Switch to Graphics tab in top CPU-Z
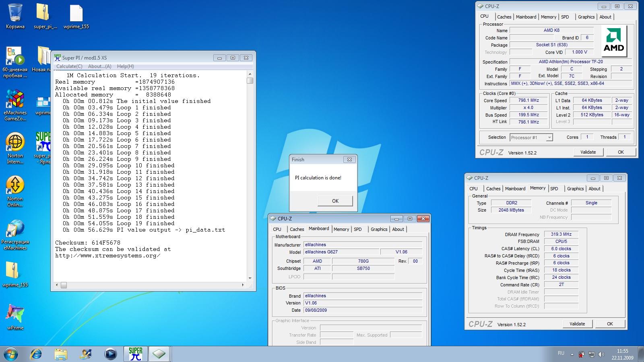Viewport: 644px width, 362px height. pyautogui.click(x=586, y=17)
